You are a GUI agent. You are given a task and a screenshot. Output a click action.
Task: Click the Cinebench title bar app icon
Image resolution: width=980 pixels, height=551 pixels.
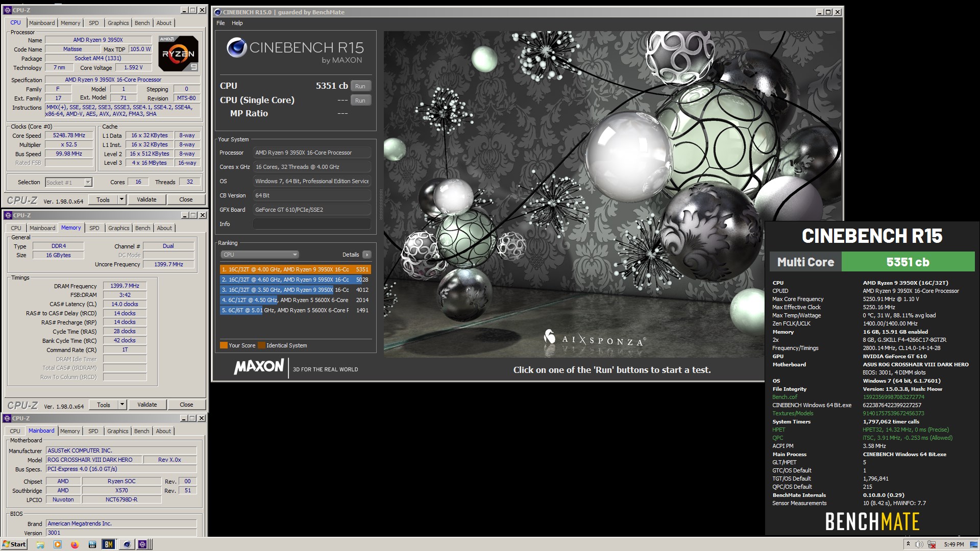tap(218, 12)
